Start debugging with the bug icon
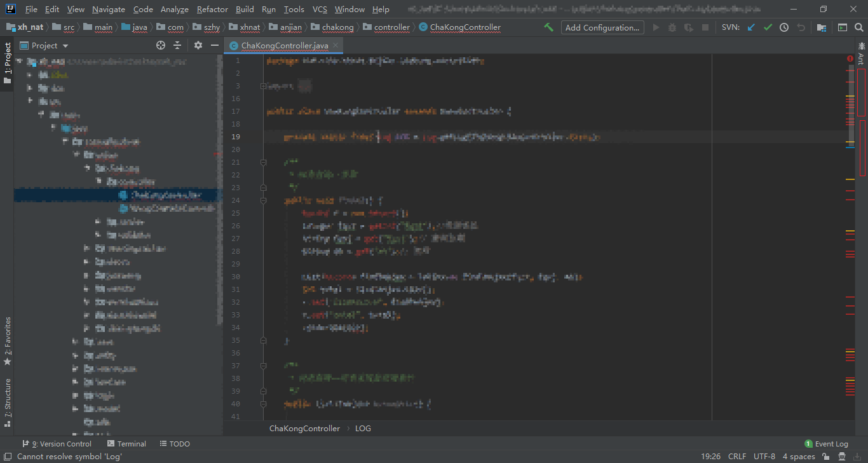The height and width of the screenshot is (463, 868). click(x=673, y=27)
